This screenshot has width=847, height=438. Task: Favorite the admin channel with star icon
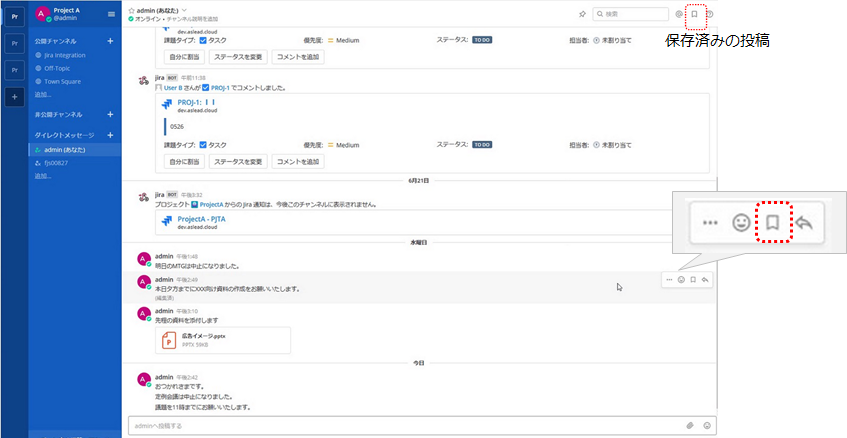[131, 10]
